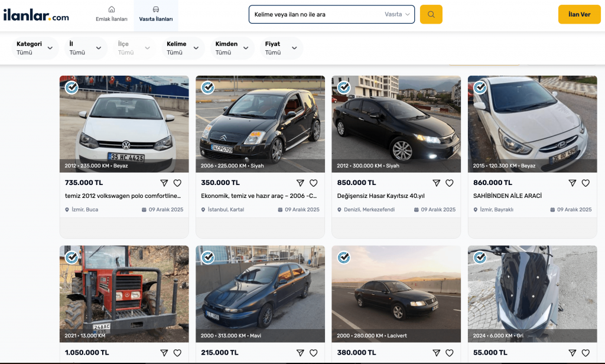605x364 pixels.
Task: Click the orange search magnifier button
Action: (431, 15)
